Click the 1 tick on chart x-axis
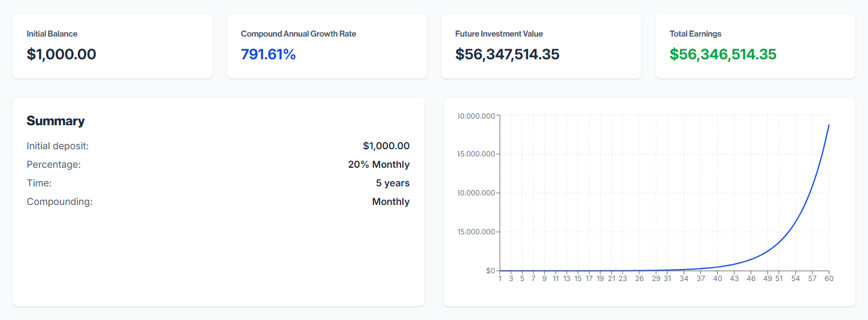868x320 pixels. [x=500, y=279]
